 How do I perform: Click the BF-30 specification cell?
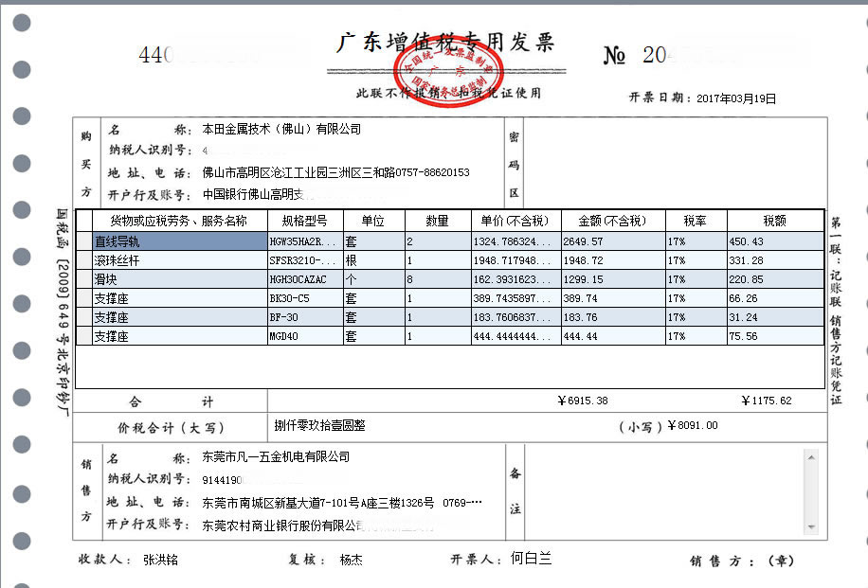point(305,317)
